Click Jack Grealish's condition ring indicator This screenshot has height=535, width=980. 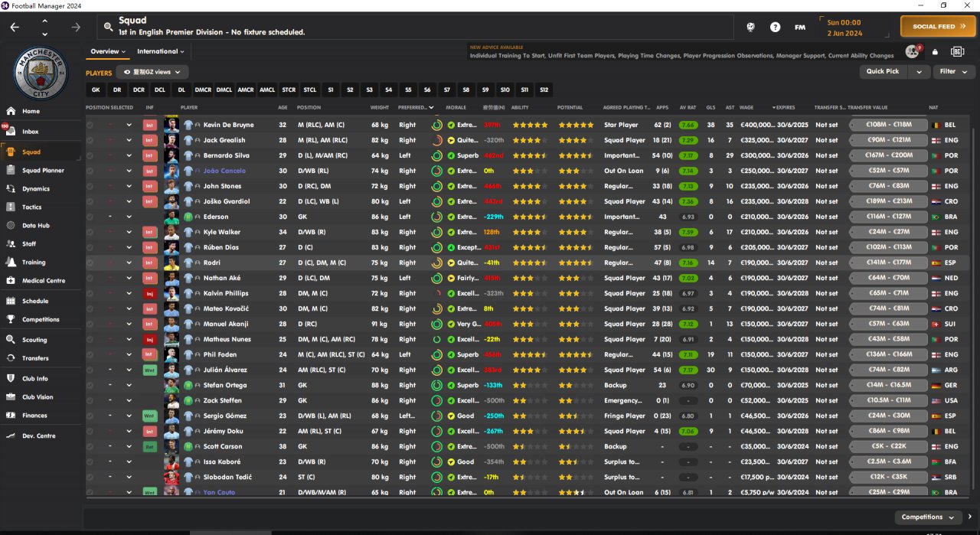(436, 140)
